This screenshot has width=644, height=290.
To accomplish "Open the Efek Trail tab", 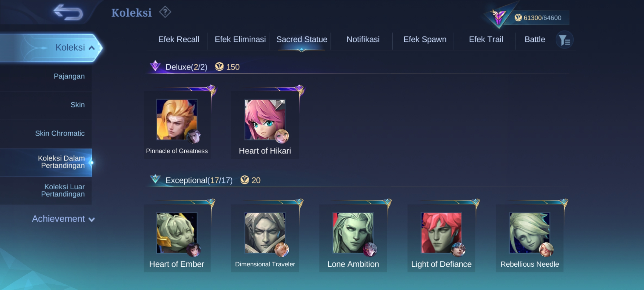I will [486, 39].
